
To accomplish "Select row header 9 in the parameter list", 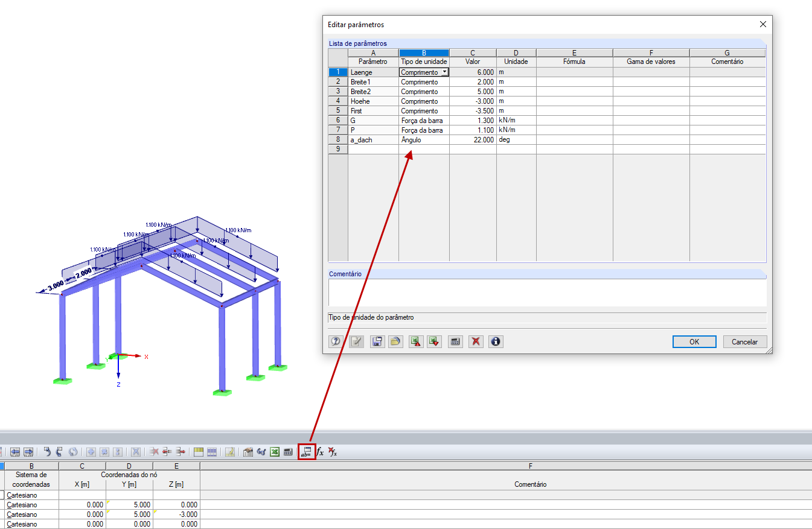I will (338, 149).
